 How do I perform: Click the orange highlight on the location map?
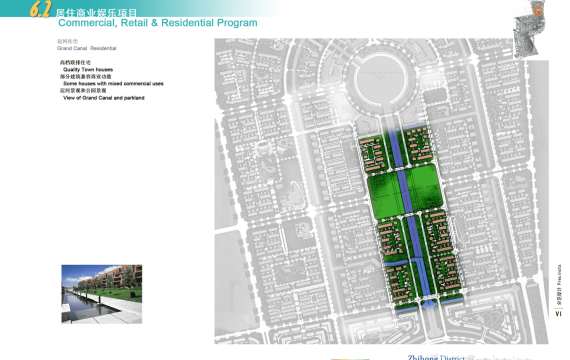[x=538, y=11]
